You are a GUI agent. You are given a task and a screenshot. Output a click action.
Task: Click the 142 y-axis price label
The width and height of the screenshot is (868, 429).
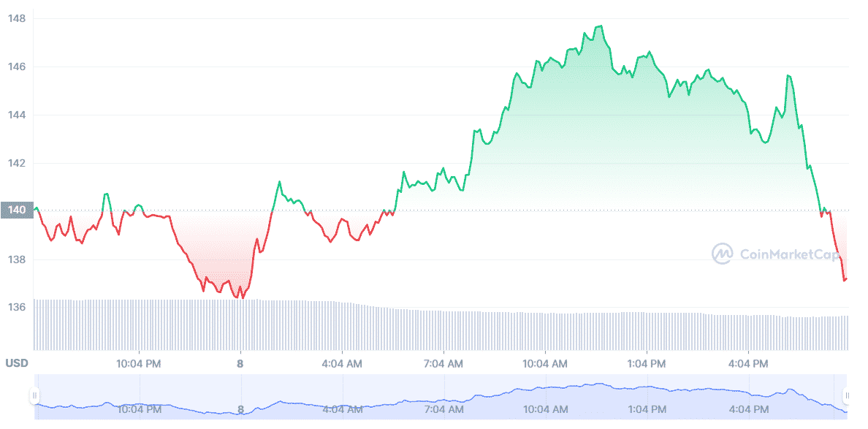tap(18, 163)
